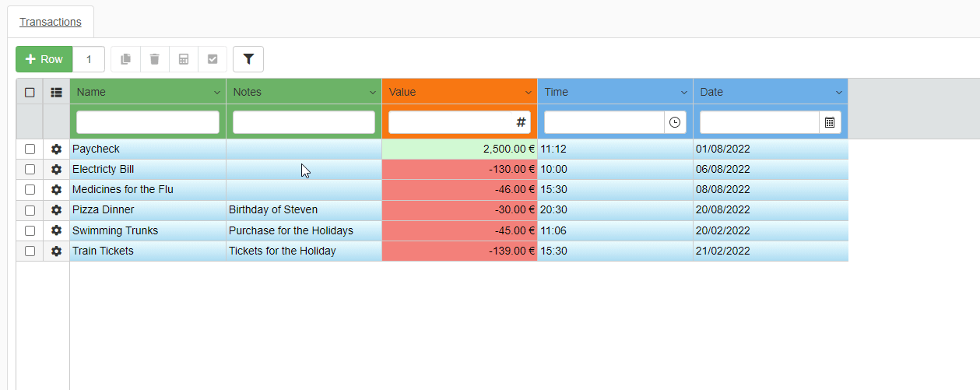The image size is (980, 390).
Task: Check the Pizza Dinner row checkbox
Action: [30, 210]
